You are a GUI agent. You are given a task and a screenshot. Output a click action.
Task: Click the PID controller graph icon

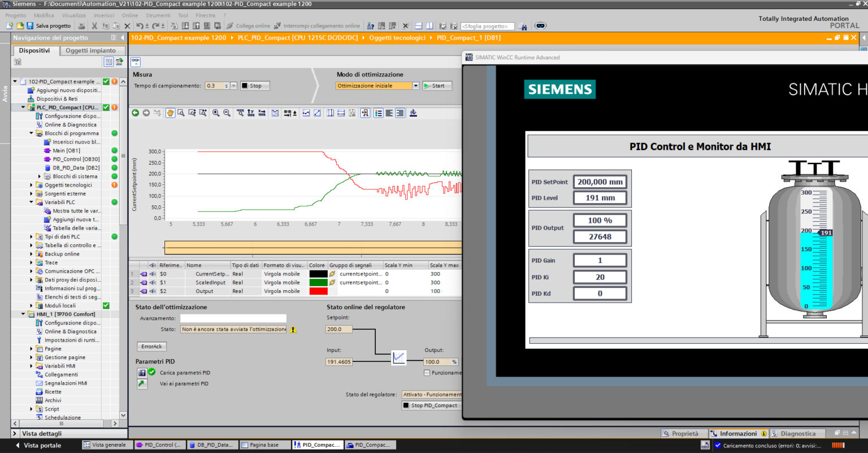pyautogui.click(x=399, y=357)
